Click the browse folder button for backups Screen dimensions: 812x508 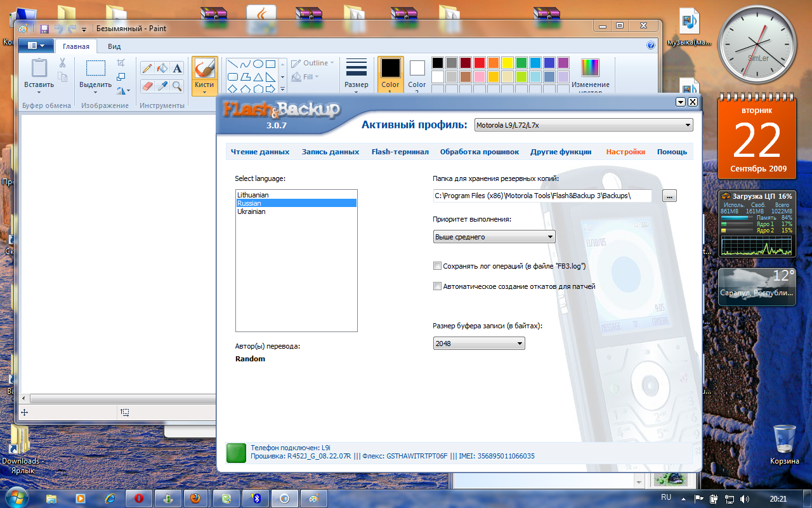(670, 196)
